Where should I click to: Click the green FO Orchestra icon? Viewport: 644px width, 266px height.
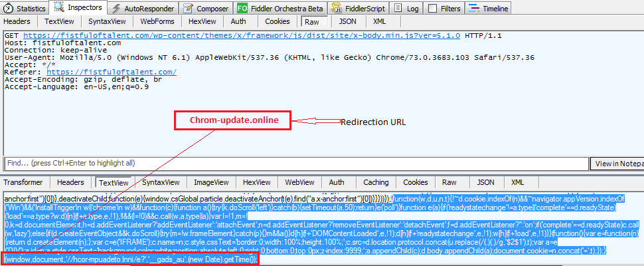pyautogui.click(x=242, y=9)
